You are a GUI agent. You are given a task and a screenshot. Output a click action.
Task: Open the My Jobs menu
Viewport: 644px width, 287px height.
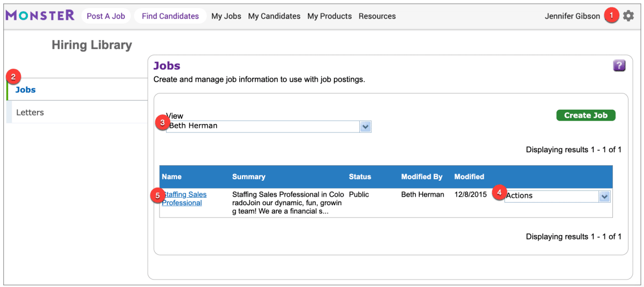226,16
